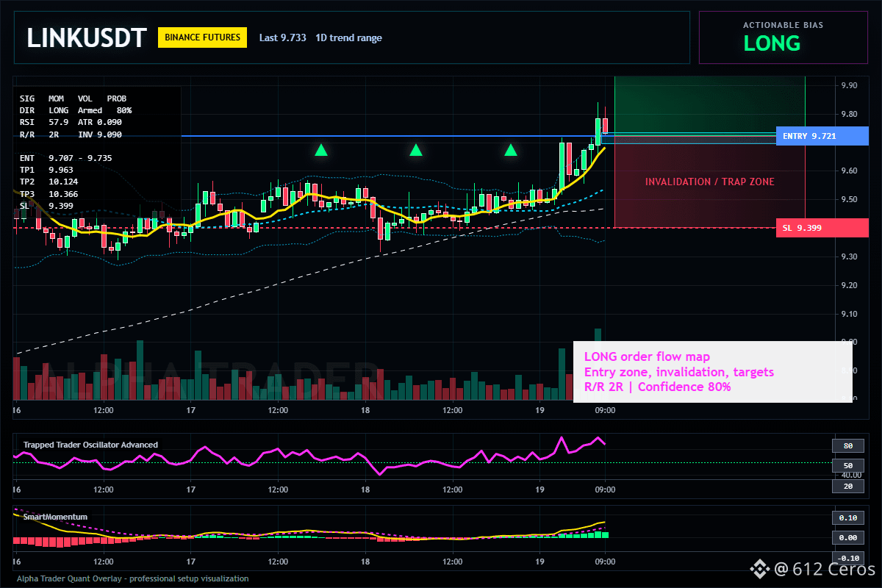
Task: Click the Alpha Trader Quant Overlay footer text
Action: (x=132, y=579)
